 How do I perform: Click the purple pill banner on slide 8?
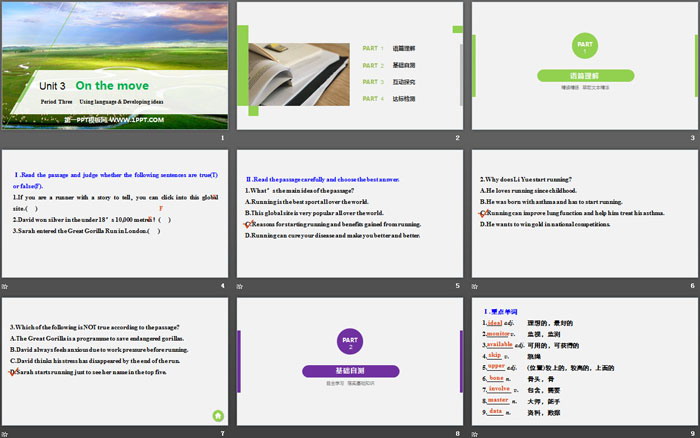tap(350, 371)
